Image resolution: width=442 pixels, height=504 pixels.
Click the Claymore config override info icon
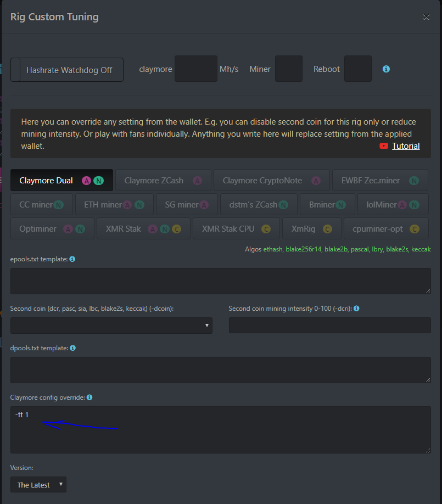pos(89,397)
